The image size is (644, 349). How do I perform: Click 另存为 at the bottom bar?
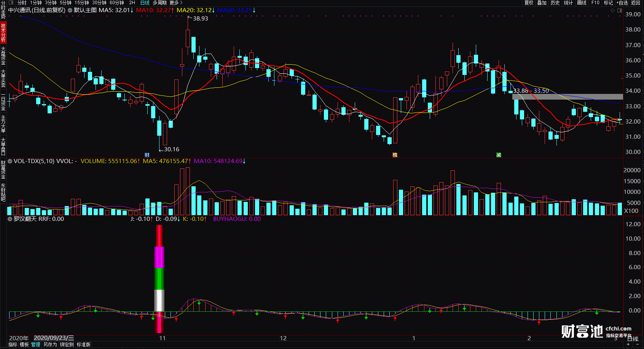tap(50, 344)
